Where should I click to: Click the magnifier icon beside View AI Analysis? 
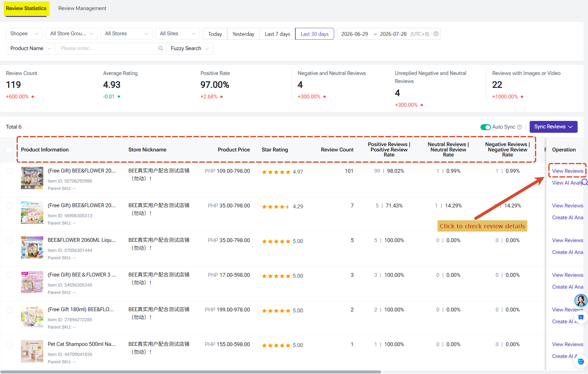pos(585,182)
